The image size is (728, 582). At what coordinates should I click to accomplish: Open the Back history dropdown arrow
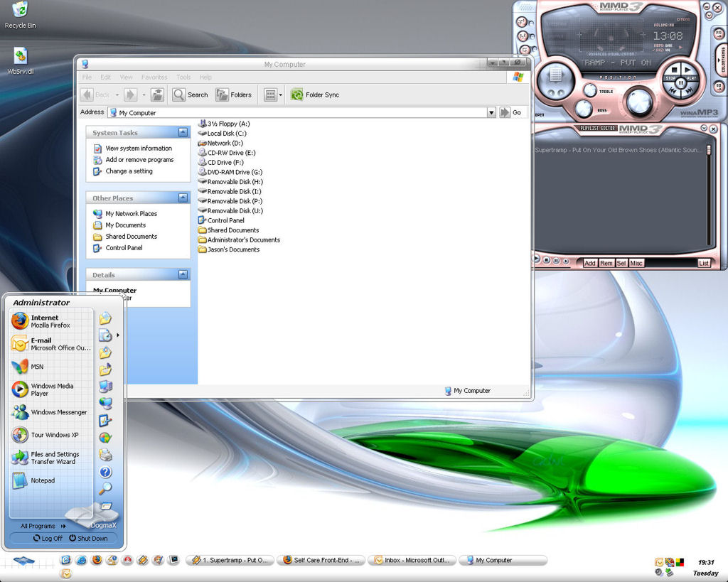pos(117,95)
